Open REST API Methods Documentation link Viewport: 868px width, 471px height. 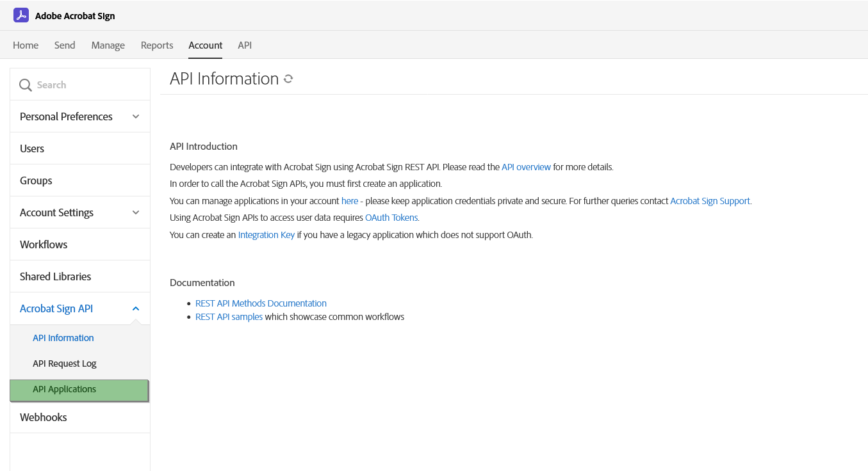pos(261,303)
